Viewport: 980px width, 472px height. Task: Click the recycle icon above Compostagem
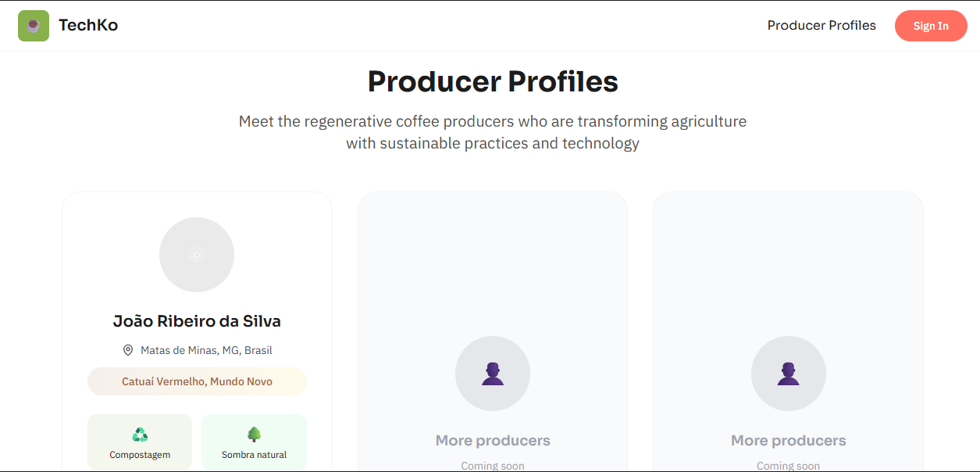pos(140,434)
